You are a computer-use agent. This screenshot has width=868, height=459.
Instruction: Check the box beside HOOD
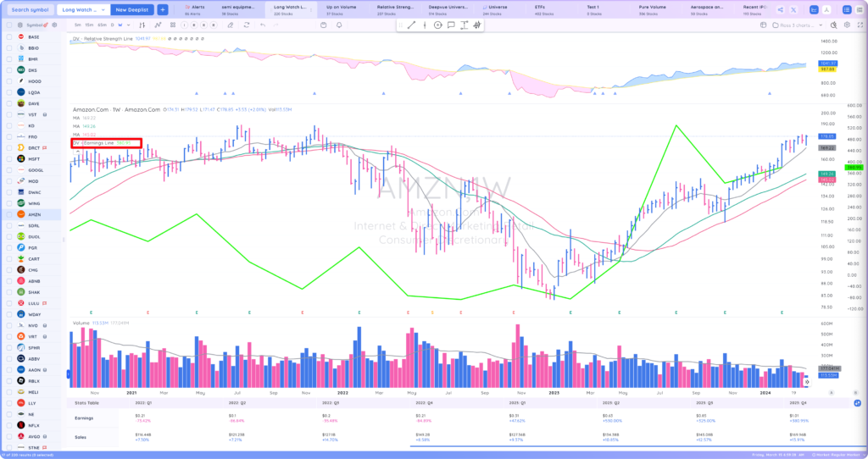click(x=8, y=81)
